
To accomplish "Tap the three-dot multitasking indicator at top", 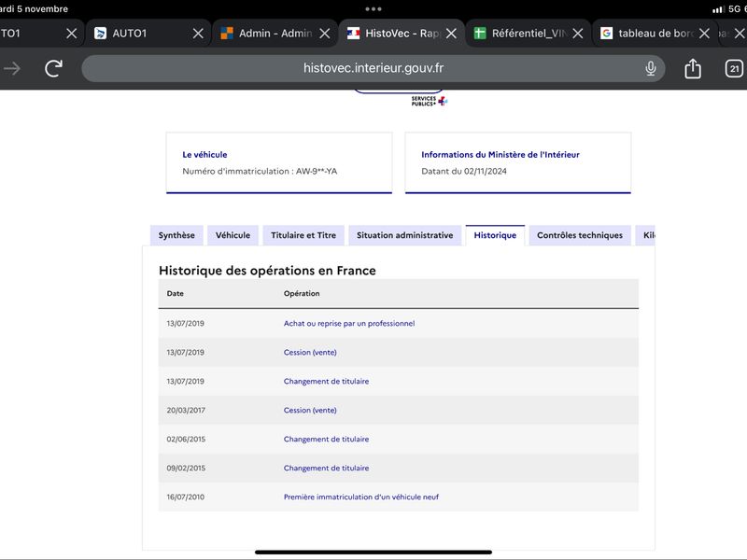I will [373, 9].
